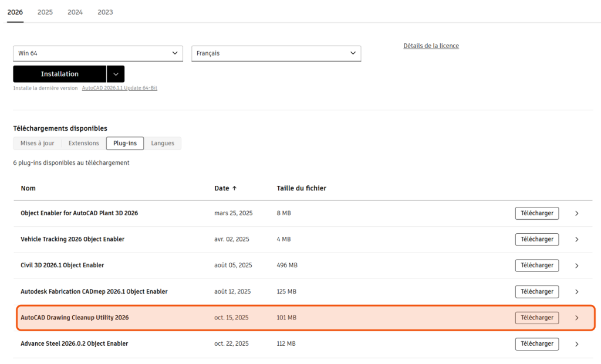Sort by Taille du fichier column
This screenshot has height=364, width=601.
click(301, 188)
